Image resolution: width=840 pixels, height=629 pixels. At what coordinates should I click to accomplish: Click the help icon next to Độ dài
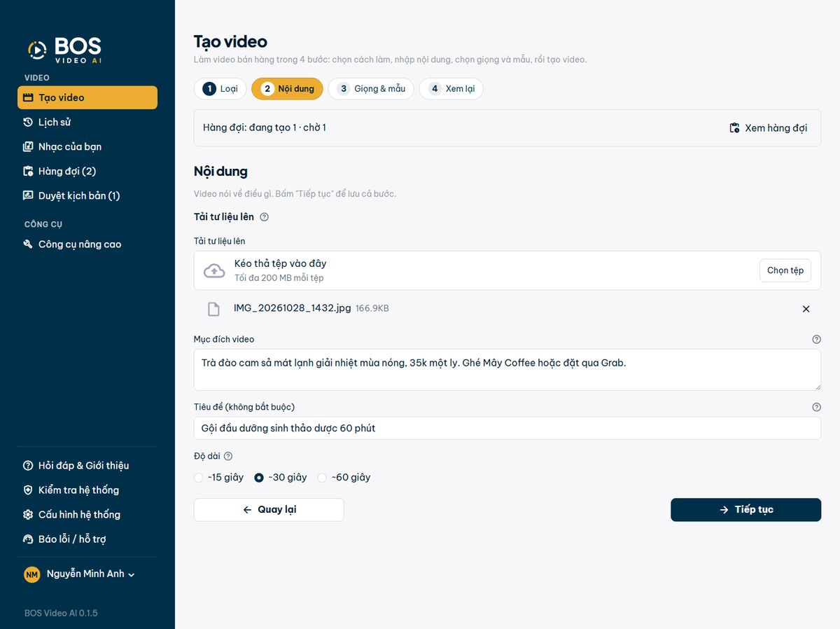(x=228, y=457)
